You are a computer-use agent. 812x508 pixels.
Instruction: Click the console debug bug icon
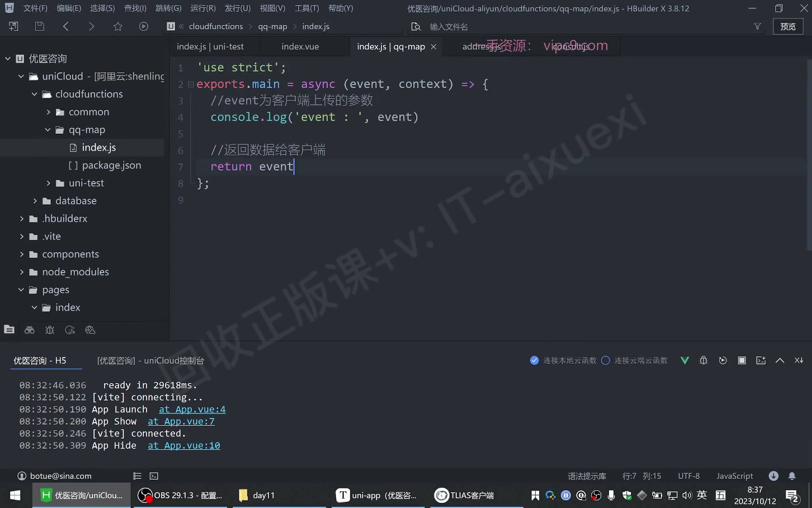[x=703, y=360]
